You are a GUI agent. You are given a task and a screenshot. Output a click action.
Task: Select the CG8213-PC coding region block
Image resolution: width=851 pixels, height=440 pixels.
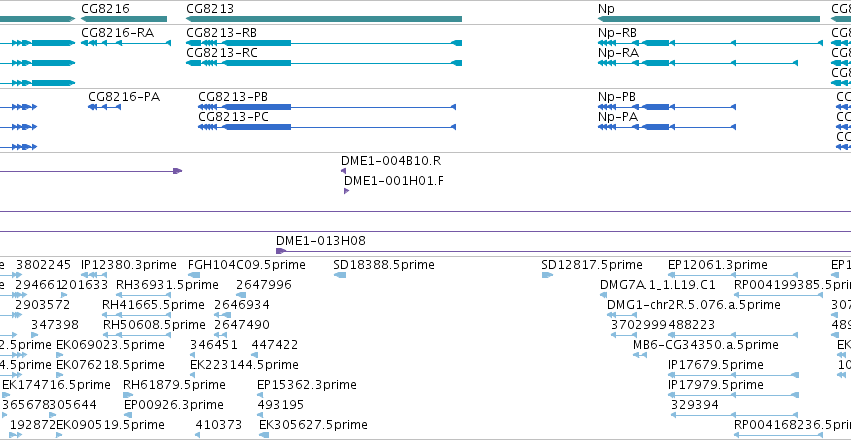point(257,127)
